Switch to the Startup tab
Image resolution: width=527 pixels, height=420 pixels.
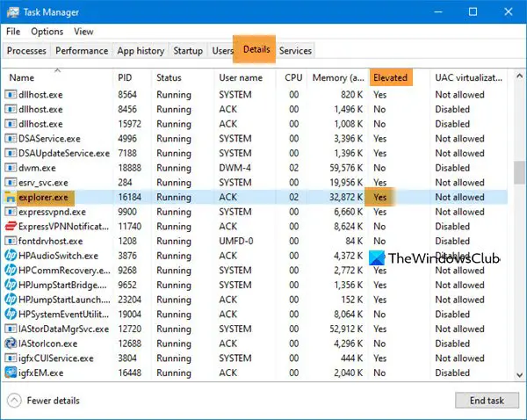(x=188, y=51)
